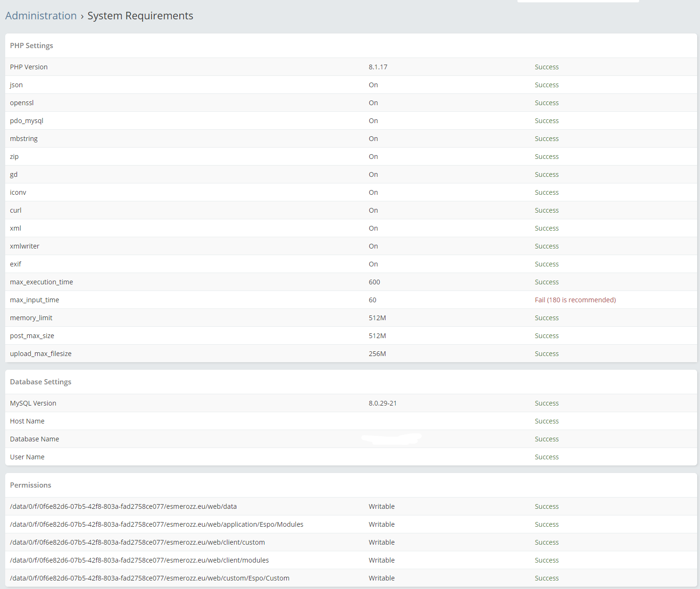Click the Database Settings panel header

tap(41, 382)
